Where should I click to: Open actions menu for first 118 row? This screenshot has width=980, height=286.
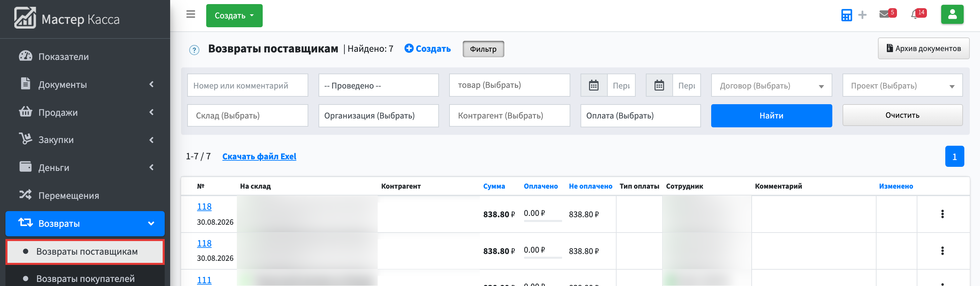[942, 214]
